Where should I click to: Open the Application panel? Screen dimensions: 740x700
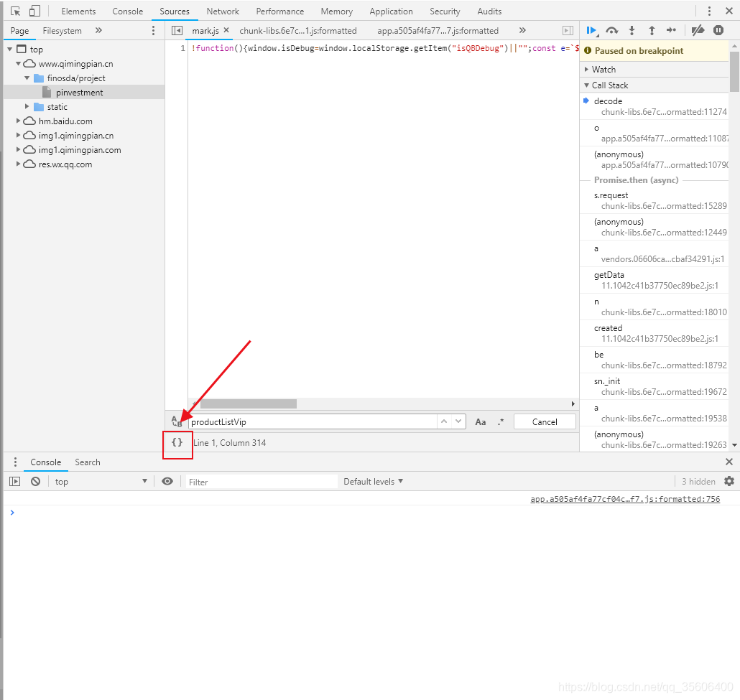(392, 11)
